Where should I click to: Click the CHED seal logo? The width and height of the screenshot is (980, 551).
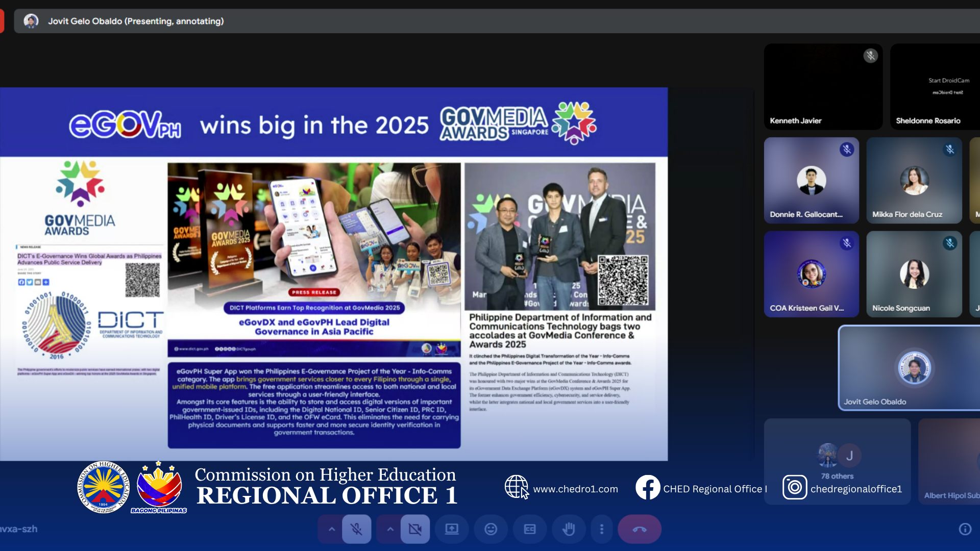[x=103, y=487]
